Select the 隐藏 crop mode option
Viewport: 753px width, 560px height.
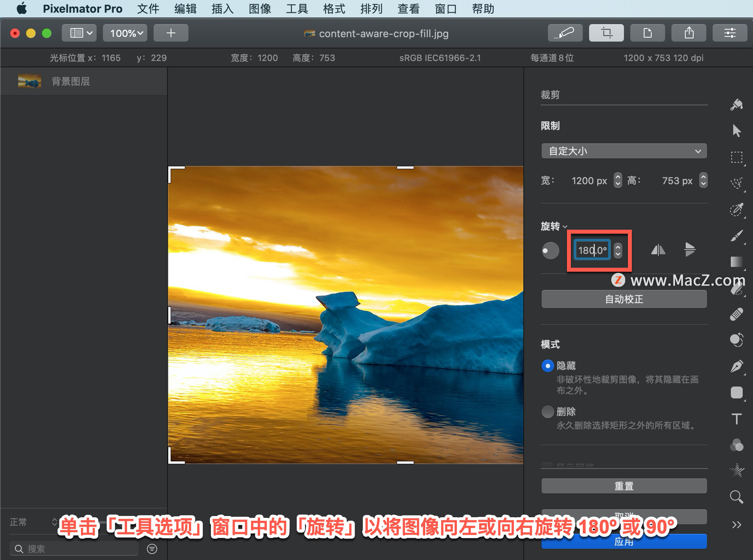[x=548, y=366]
